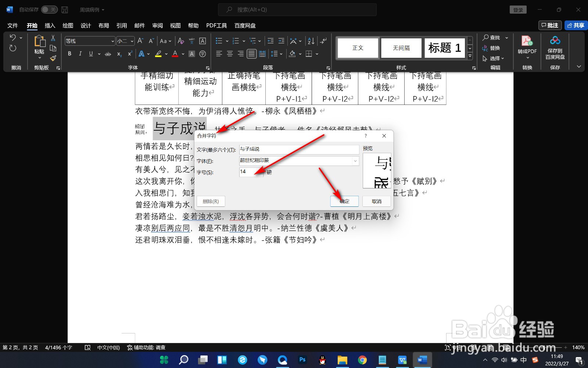Expand the styles gallery more arrow
The height and width of the screenshot is (368, 588).
pos(470,56)
